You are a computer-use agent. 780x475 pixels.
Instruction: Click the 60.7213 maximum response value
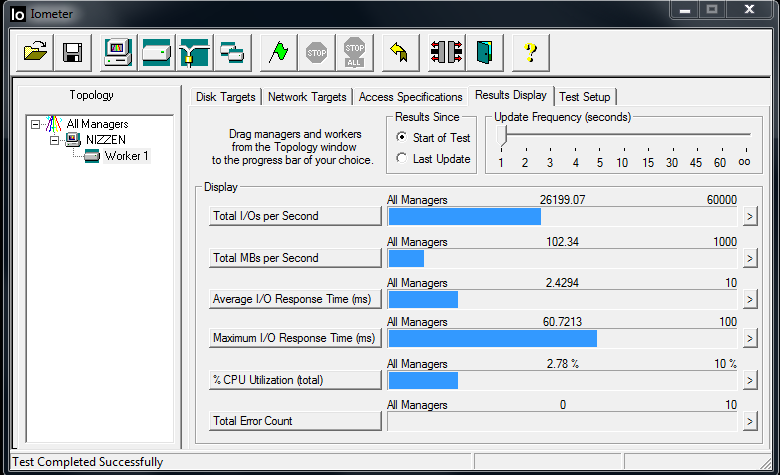563,322
